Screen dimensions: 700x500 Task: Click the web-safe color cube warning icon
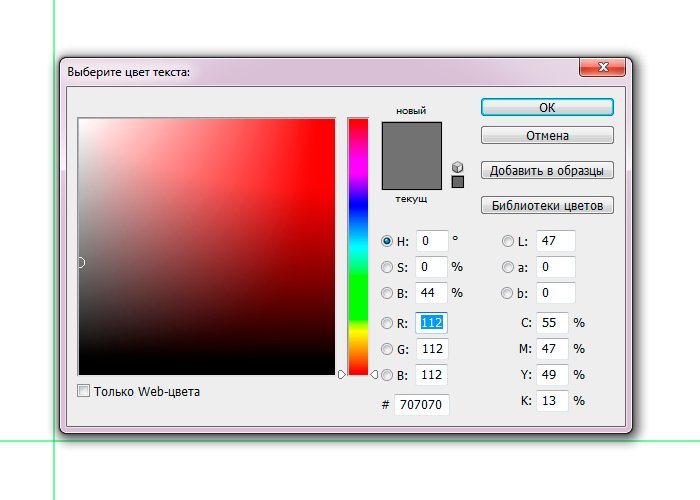point(458,167)
